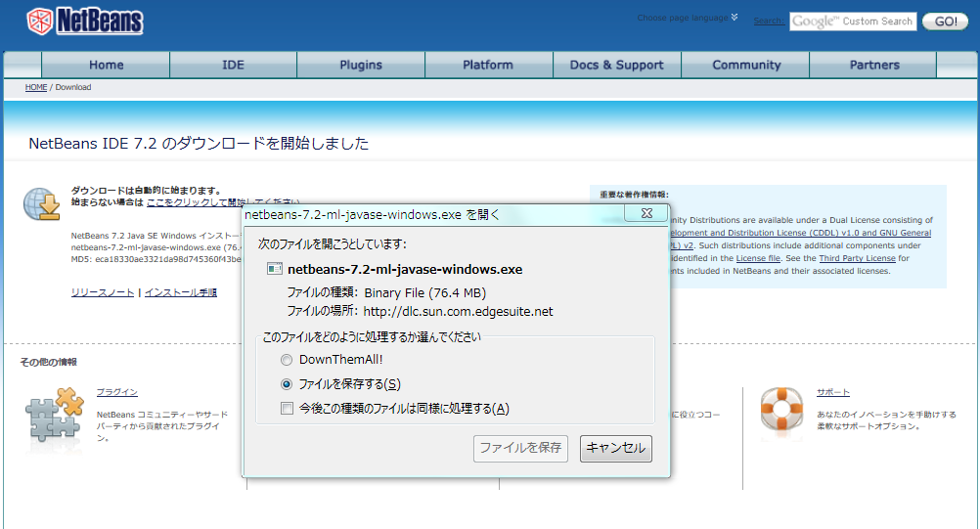
Task: Click the Google Custom Search field
Action: 853,22
